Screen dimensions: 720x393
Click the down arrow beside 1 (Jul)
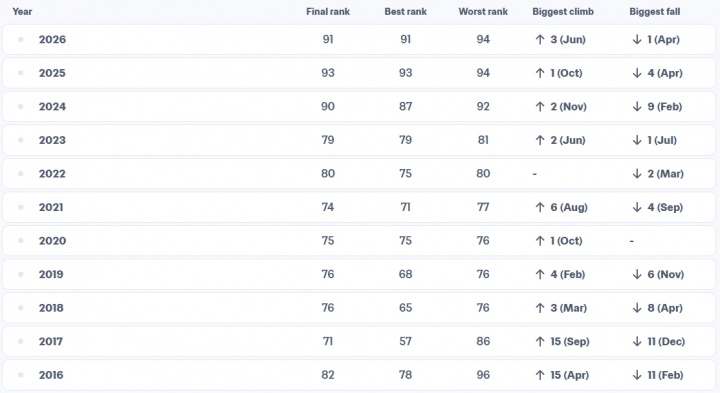[x=637, y=140]
